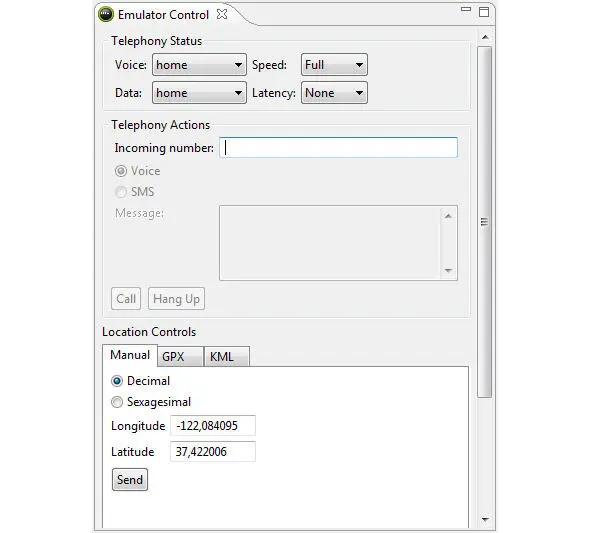Image resolution: width=591 pixels, height=533 pixels.
Task: Click the Send location button
Action: tap(130, 480)
